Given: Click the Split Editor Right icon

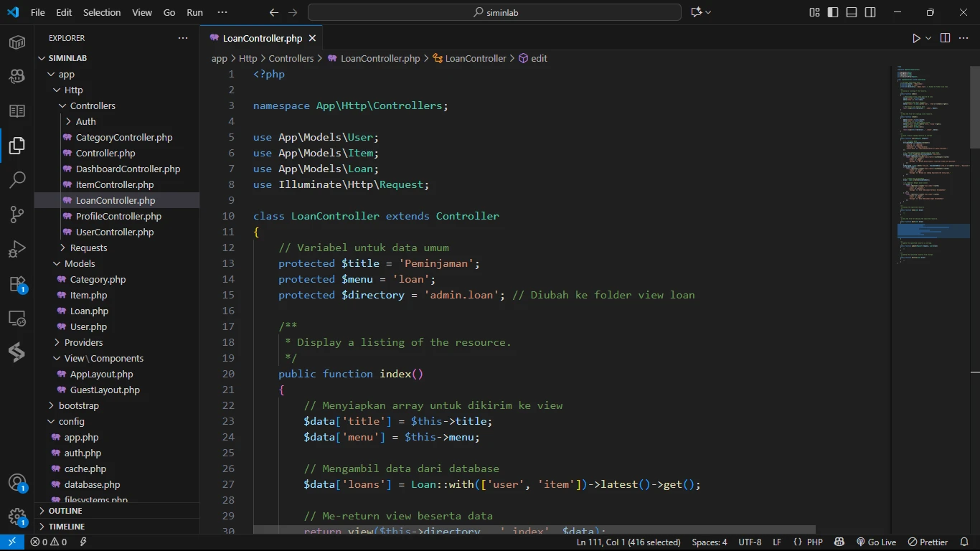Looking at the screenshot, I should [x=945, y=38].
